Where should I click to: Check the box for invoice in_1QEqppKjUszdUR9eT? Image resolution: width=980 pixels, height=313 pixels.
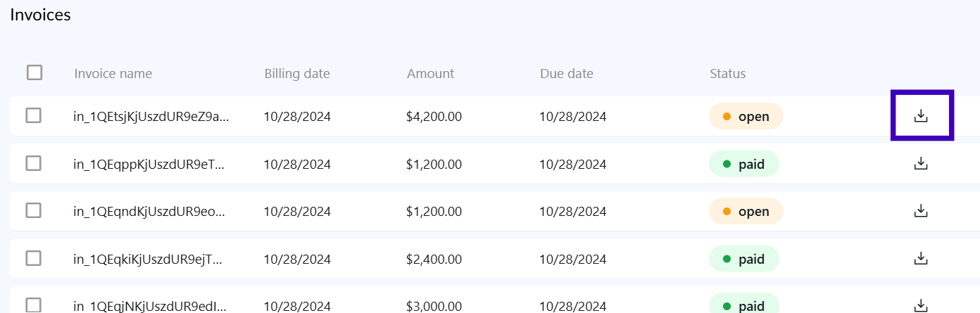click(33, 163)
